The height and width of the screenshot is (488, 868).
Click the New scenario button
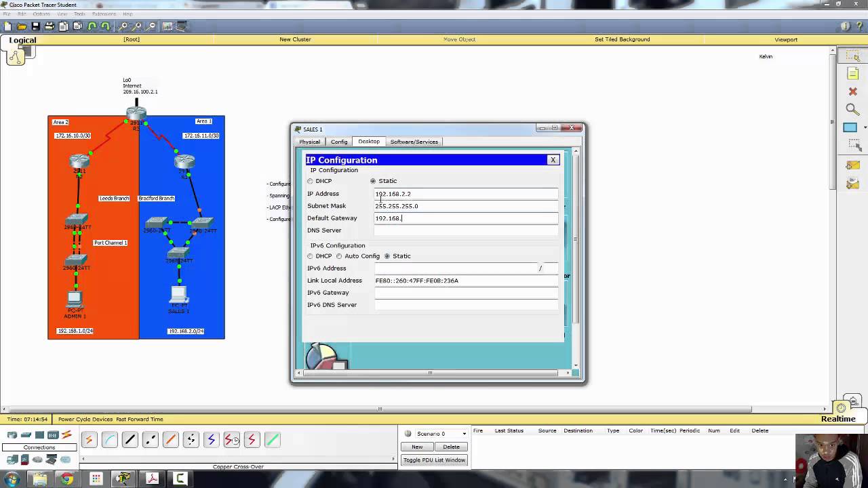tap(417, 447)
